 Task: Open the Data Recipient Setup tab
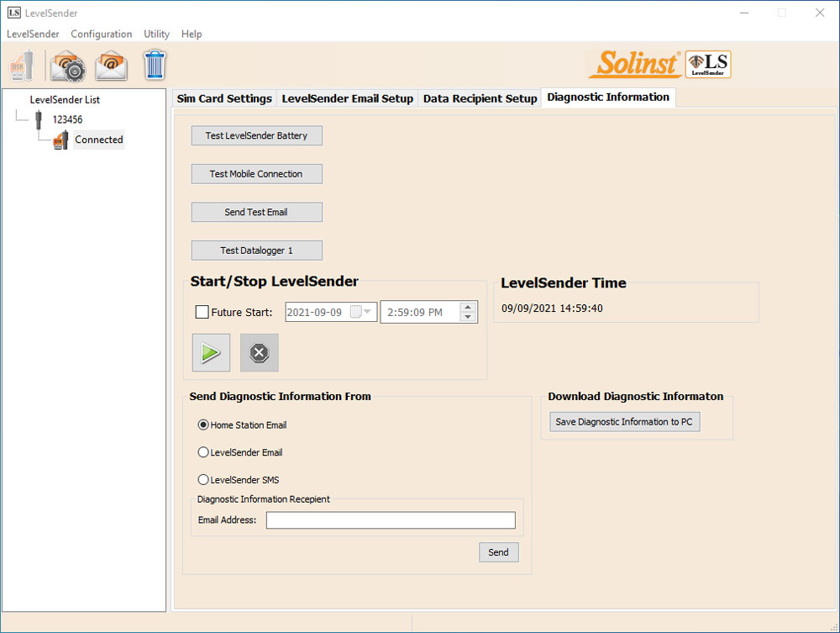click(480, 98)
